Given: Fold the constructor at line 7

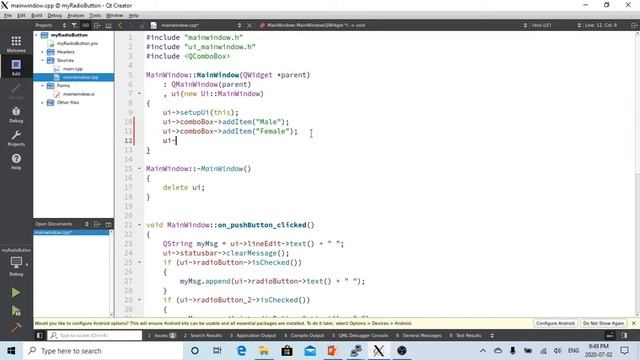Looking at the screenshot, I should [139, 93].
